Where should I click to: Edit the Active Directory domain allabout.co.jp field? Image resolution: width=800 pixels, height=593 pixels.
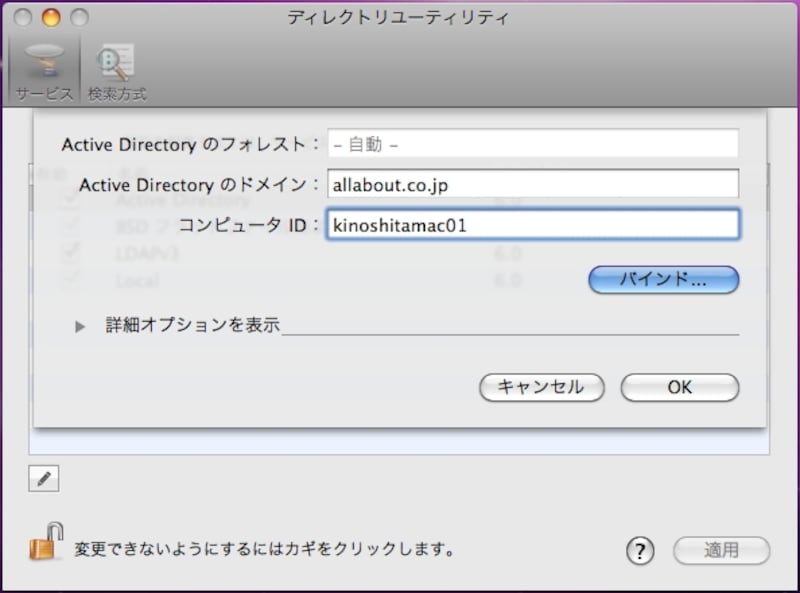tap(533, 184)
